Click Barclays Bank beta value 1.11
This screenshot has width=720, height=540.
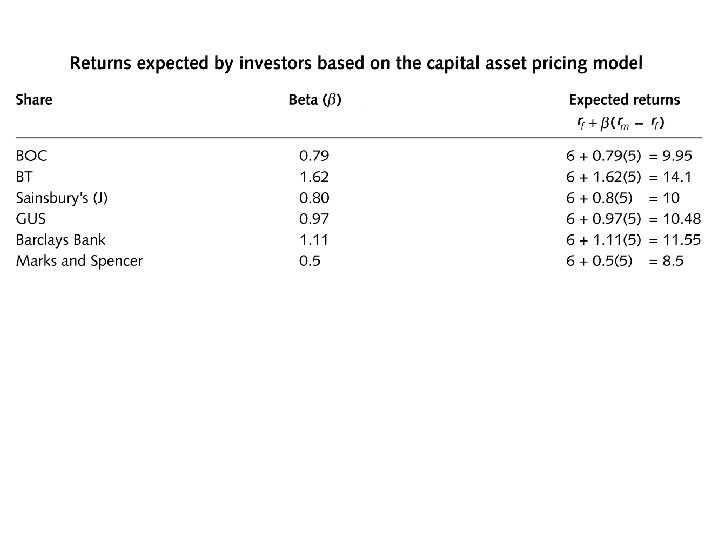pos(314,240)
